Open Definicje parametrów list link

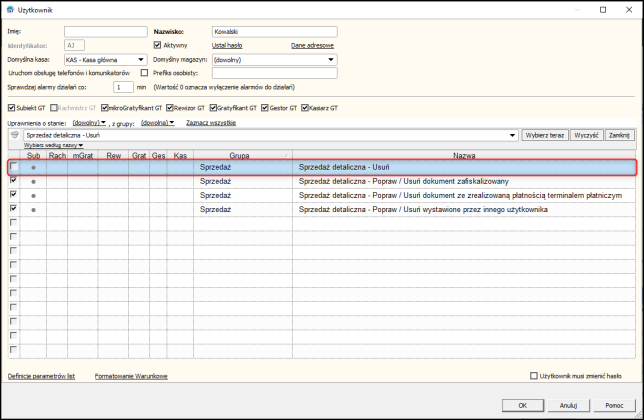41,376
